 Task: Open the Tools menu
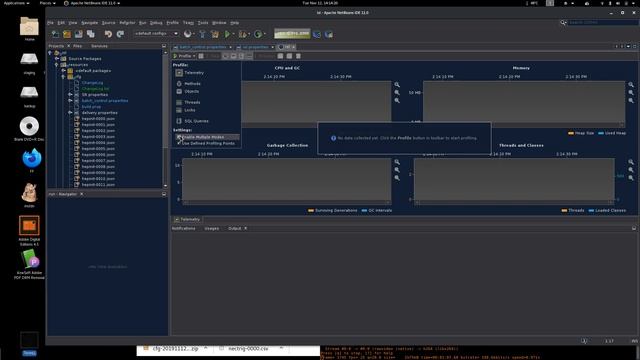pyautogui.click(x=203, y=23)
